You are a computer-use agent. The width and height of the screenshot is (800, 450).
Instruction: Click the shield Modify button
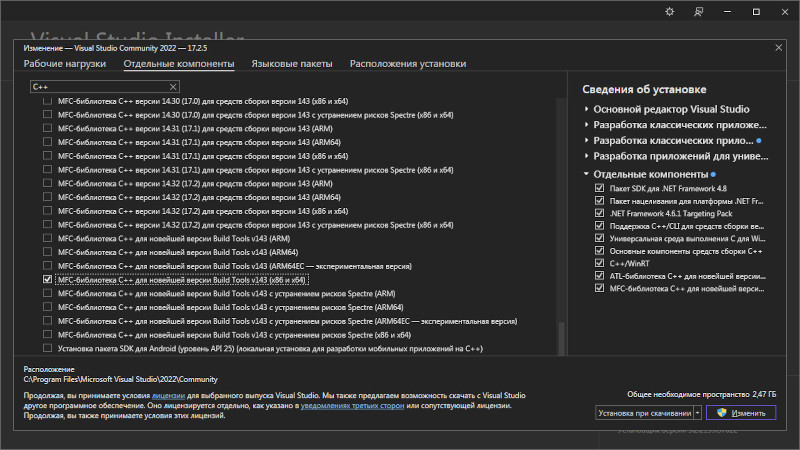click(741, 413)
